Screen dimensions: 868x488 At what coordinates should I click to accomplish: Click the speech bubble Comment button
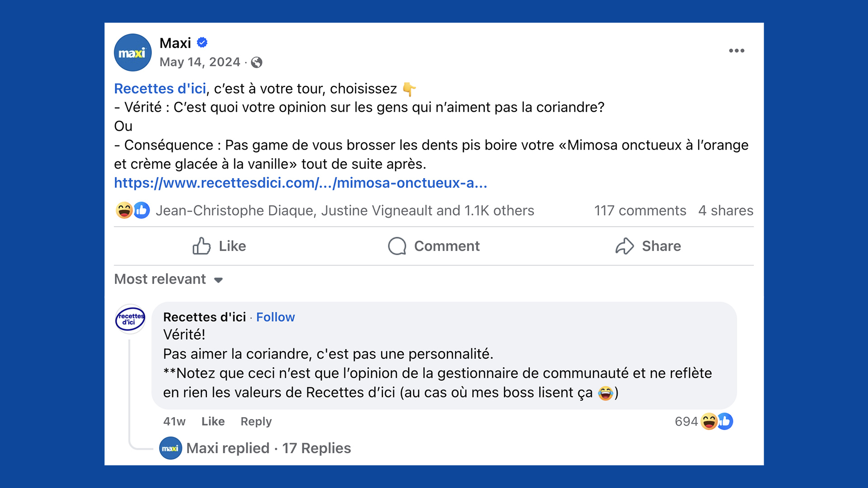pyautogui.click(x=434, y=246)
